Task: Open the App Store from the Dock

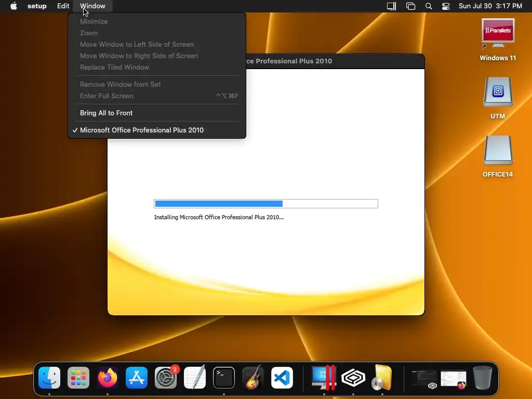Action: (137, 377)
